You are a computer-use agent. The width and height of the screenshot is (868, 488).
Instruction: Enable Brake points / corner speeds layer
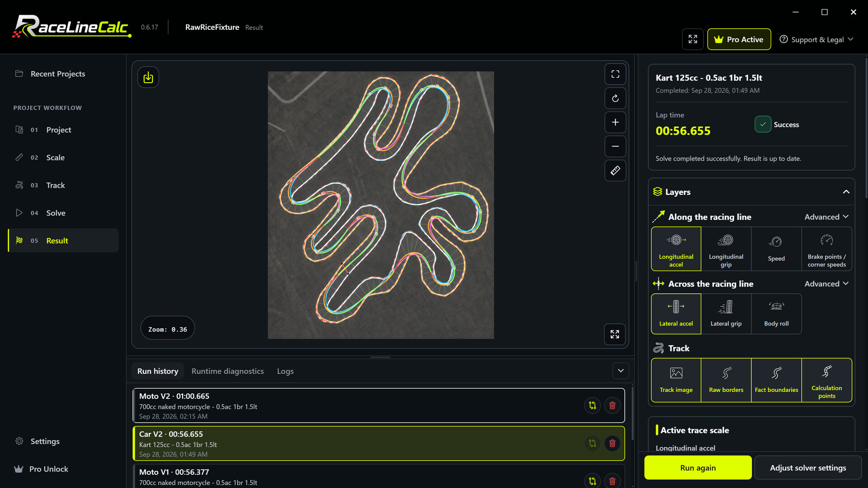pyautogui.click(x=827, y=249)
